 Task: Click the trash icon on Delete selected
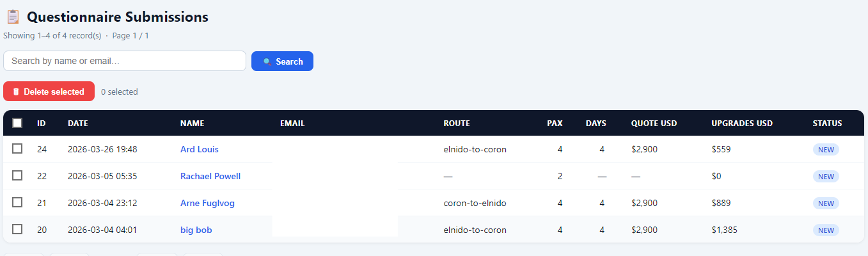point(16,92)
